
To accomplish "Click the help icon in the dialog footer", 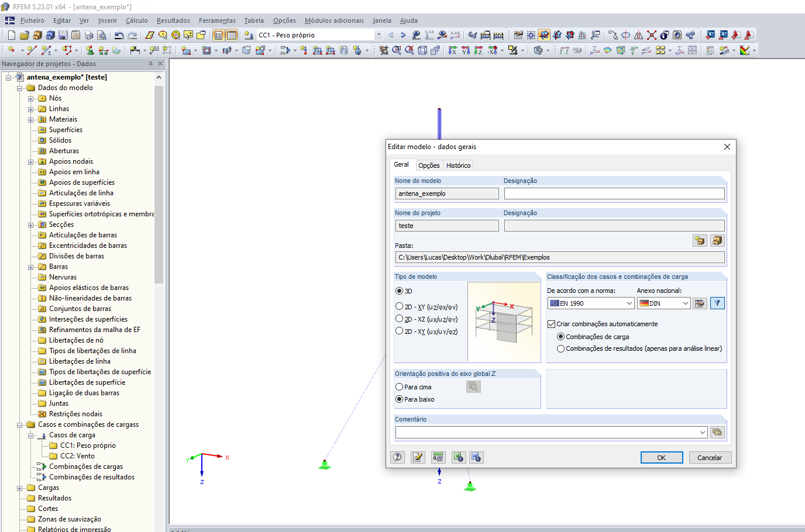I will pos(398,457).
